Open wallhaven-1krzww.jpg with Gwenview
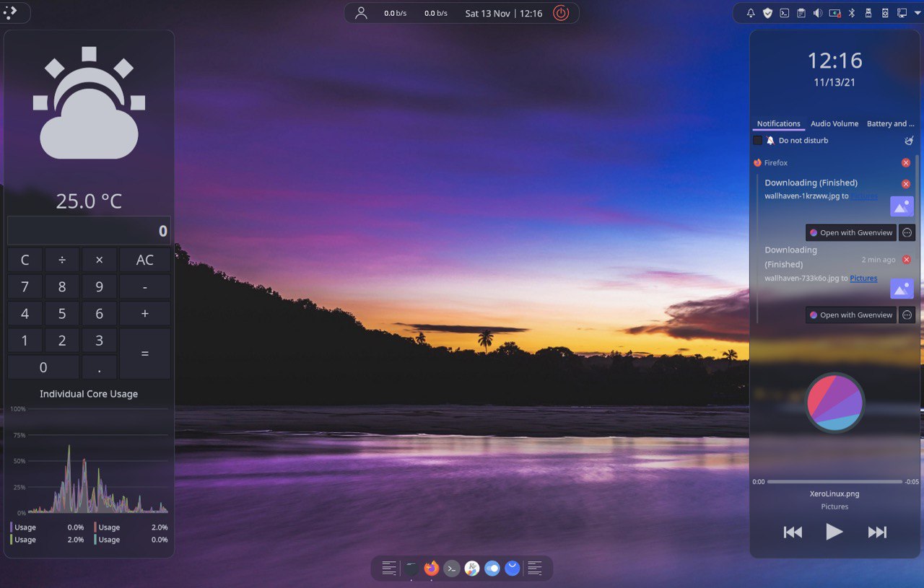The image size is (924, 588). [x=851, y=232]
